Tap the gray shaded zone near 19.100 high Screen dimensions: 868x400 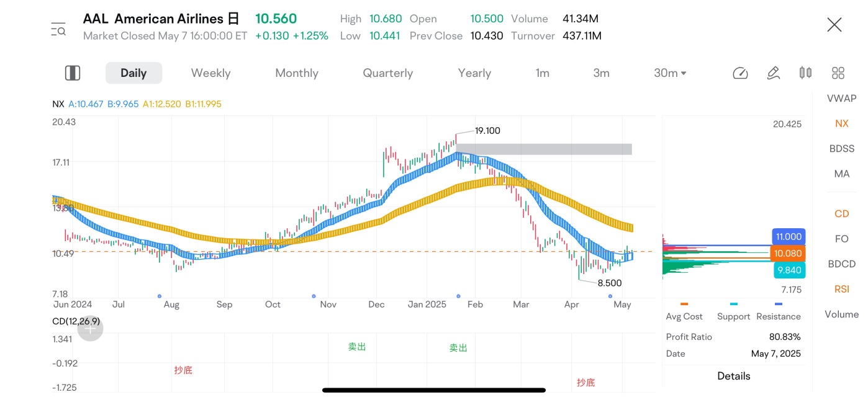(x=544, y=149)
